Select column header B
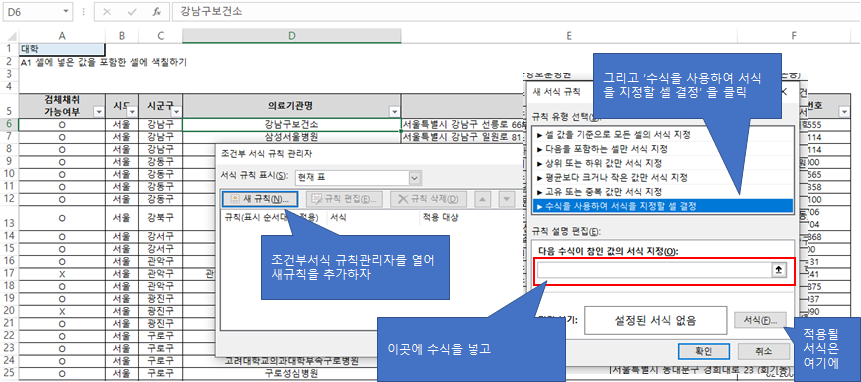This screenshot has width=861, height=382. (x=122, y=36)
